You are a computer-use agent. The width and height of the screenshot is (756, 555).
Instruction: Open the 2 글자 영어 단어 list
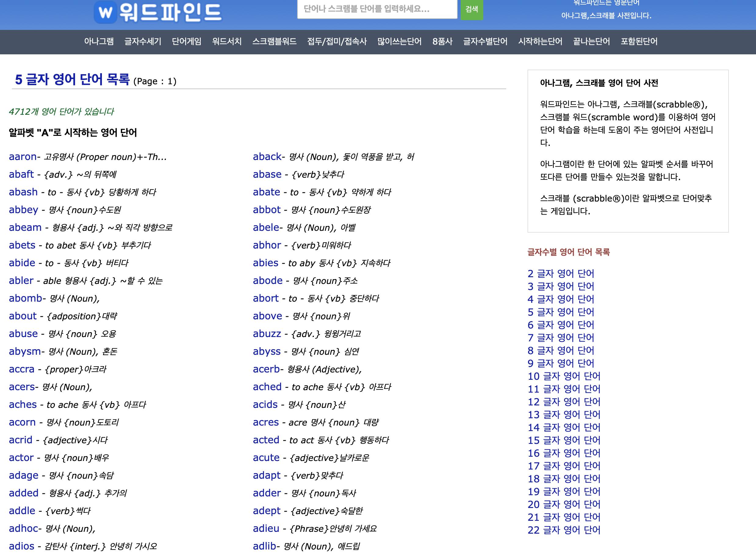(561, 274)
